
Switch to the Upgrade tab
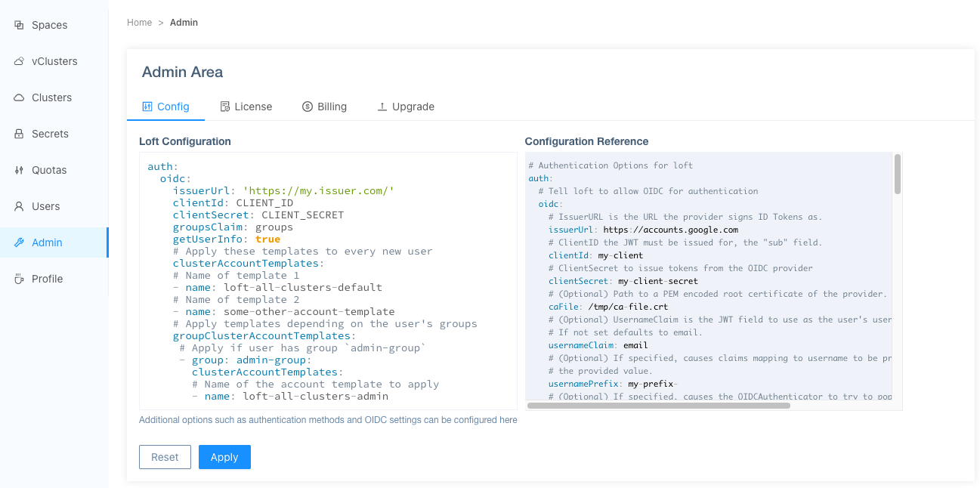click(406, 107)
